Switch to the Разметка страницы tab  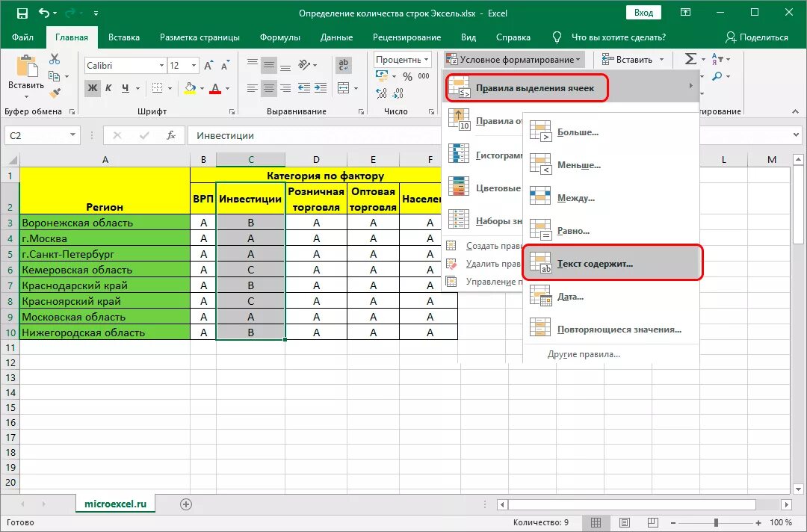pos(200,37)
